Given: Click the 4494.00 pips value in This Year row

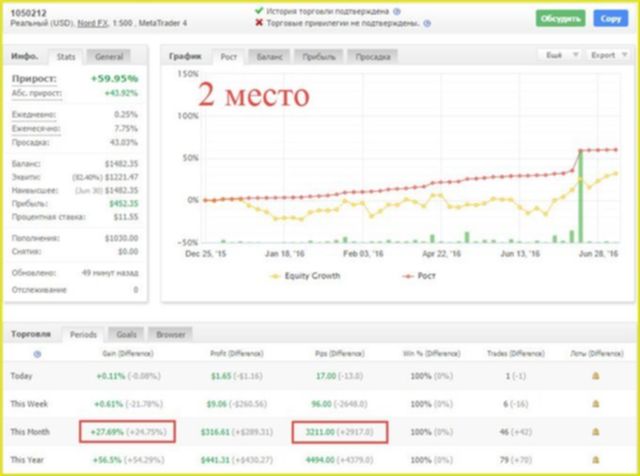Looking at the screenshot, I should point(320,460).
